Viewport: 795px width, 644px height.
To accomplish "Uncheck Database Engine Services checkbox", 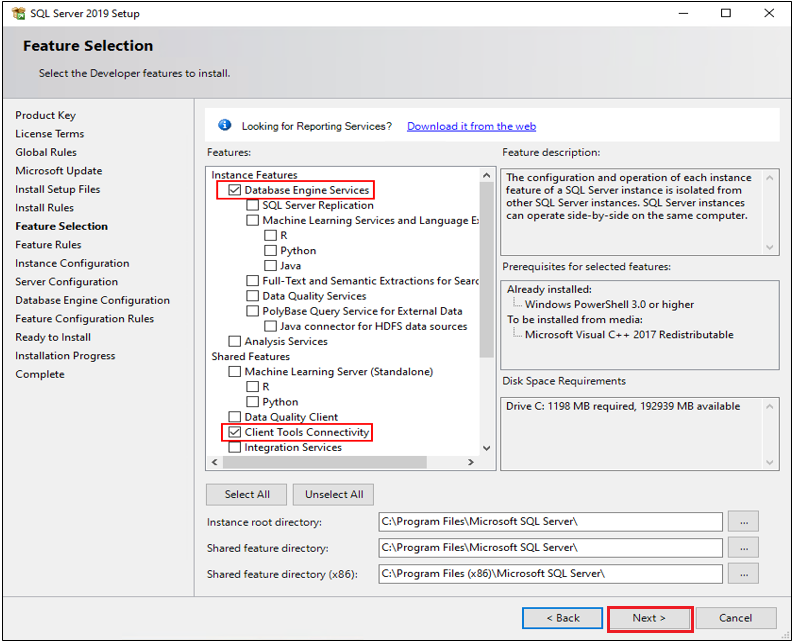I will pyautogui.click(x=235, y=190).
